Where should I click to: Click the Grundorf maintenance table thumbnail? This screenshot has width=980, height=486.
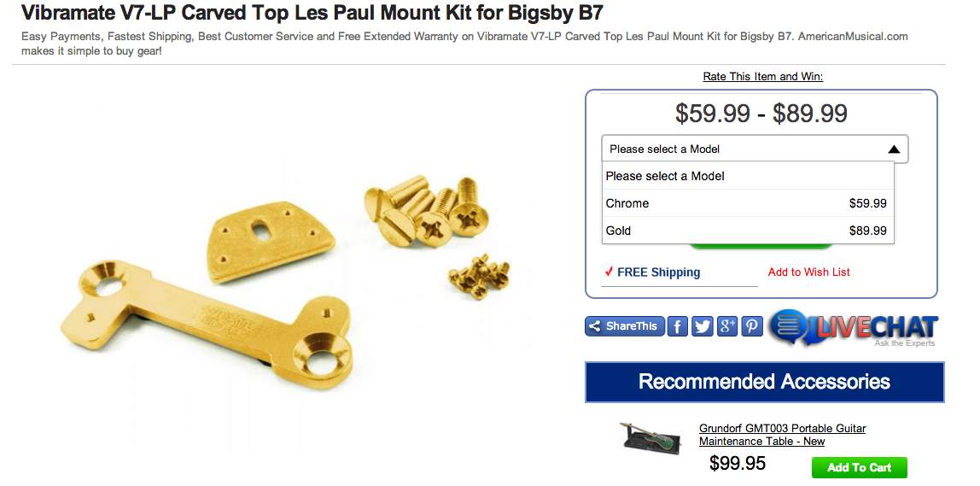[651, 436]
